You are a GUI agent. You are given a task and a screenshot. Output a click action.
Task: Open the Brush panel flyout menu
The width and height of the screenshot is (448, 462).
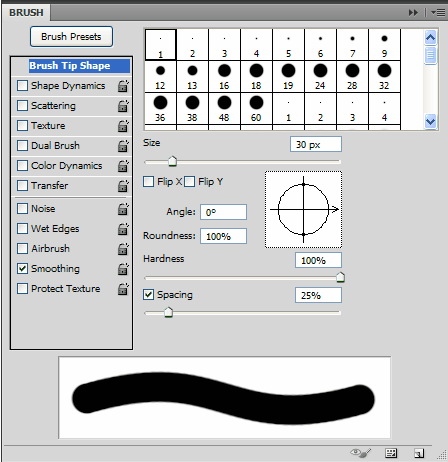pos(438,13)
